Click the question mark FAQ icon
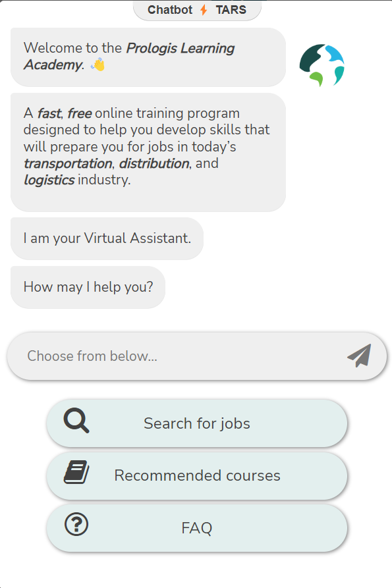The width and height of the screenshot is (392, 588). pyautogui.click(x=76, y=524)
